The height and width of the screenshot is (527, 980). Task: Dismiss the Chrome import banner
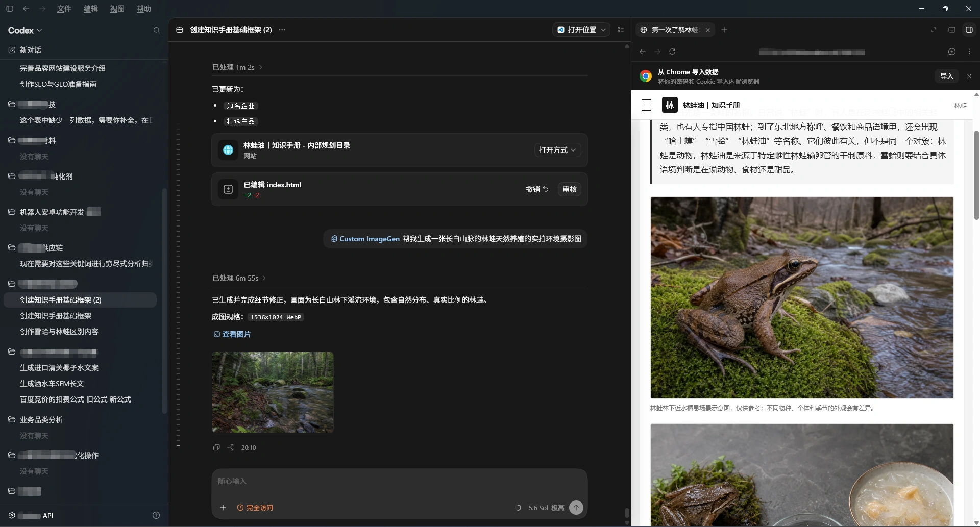[969, 76]
